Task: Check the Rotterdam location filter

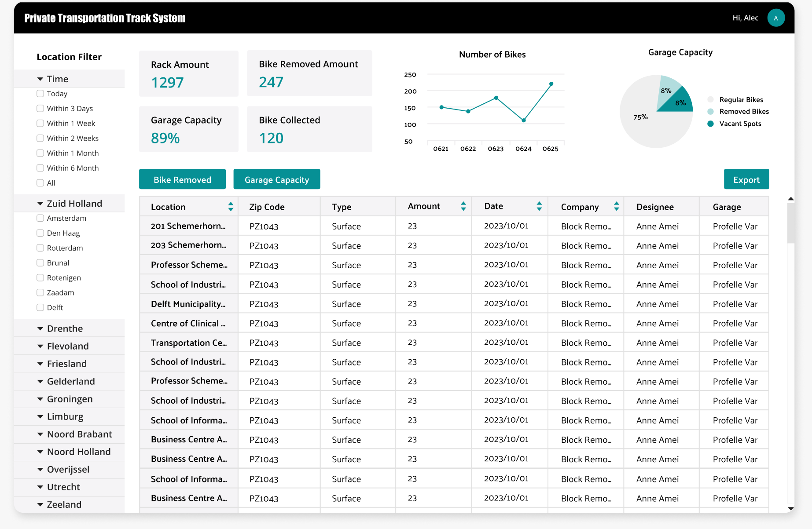Action: [x=40, y=248]
